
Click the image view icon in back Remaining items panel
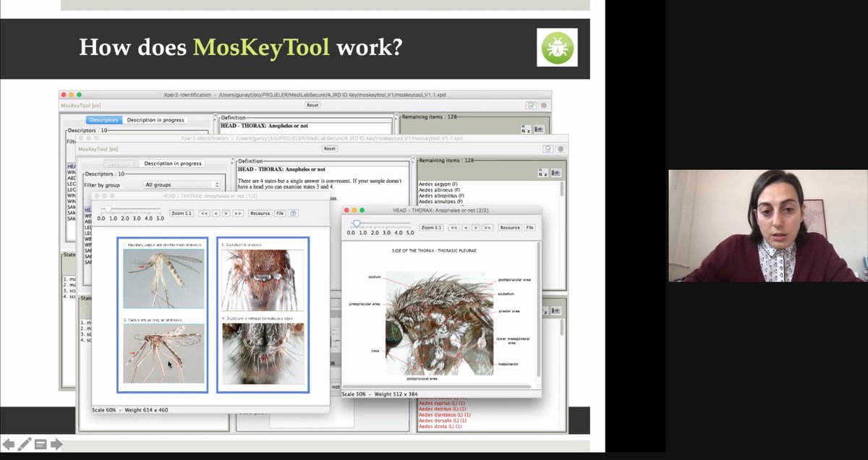537,129
